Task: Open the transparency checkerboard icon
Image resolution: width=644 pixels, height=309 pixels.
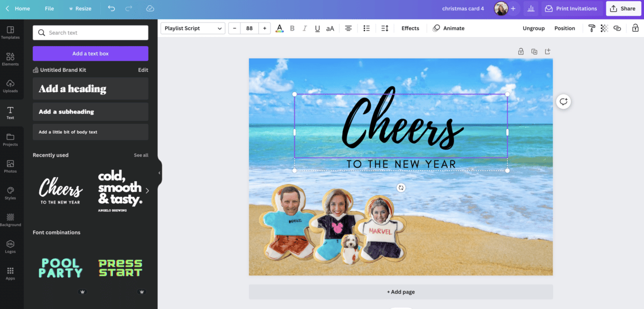Action: [x=604, y=28]
